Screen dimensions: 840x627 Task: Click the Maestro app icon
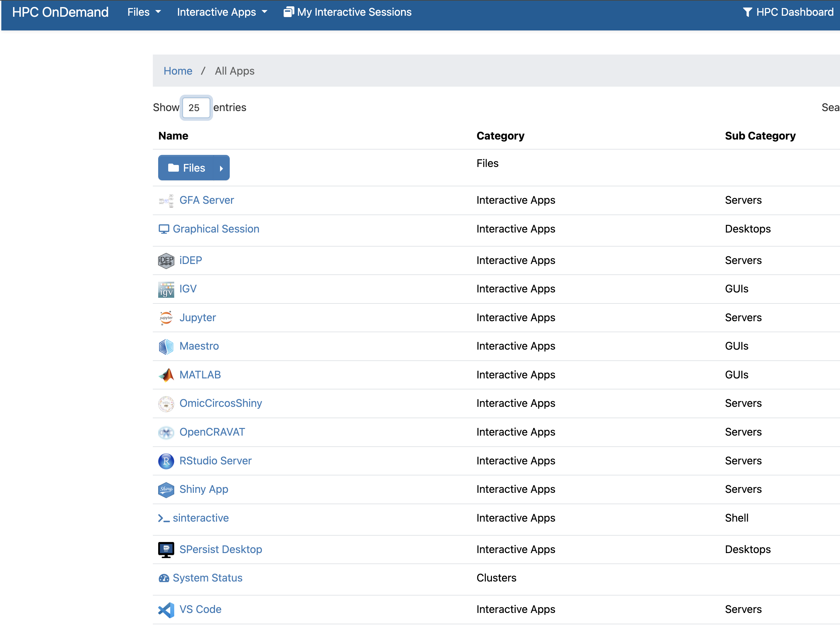point(166,347)
